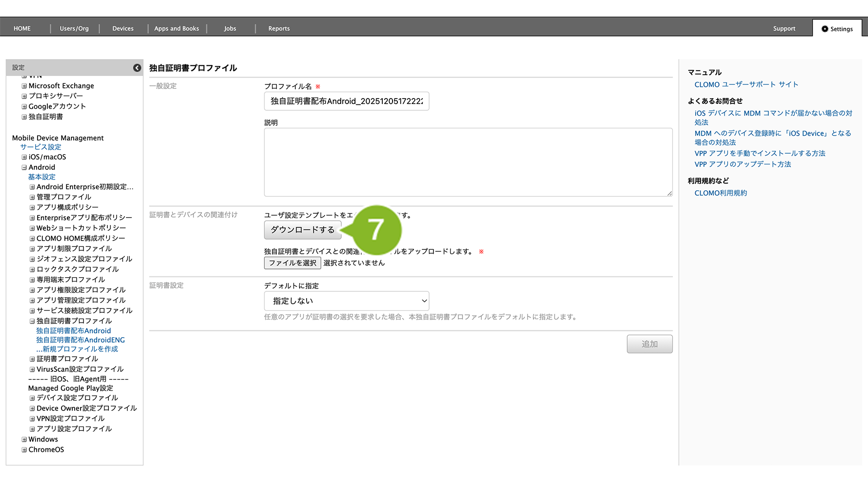This screenshot has height=488, width=868.
Task: Click the ダウンロードする button
Action: pyautogui.click(x=302, y=230)
